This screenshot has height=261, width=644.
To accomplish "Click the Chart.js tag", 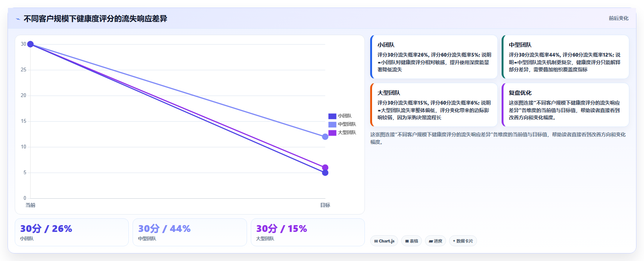I will (384, 241).
